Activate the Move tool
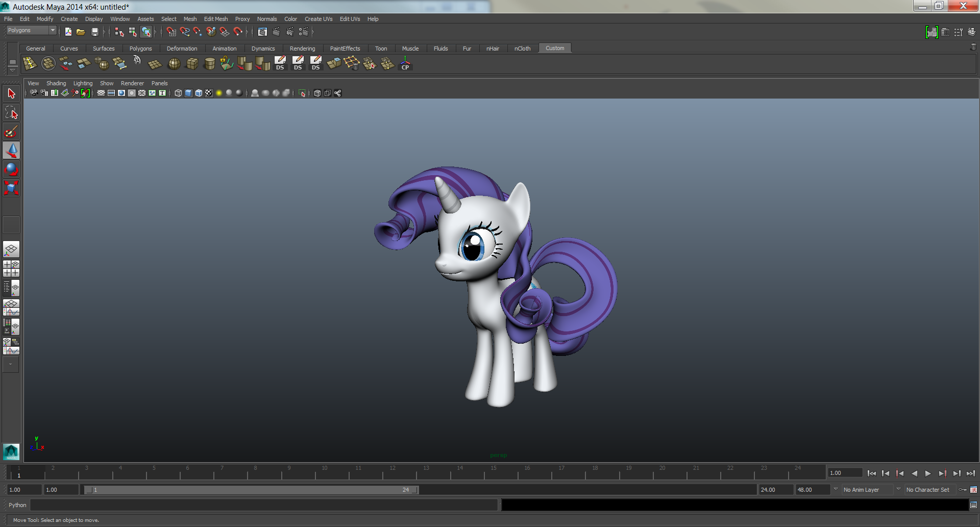980x527 pixels. pyautogui.click(x=11, y=150)
